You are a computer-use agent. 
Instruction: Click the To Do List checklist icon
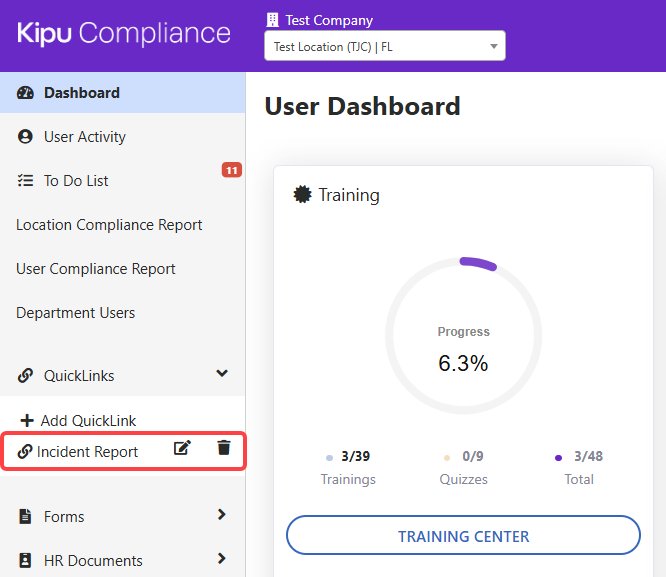(26, 181)
